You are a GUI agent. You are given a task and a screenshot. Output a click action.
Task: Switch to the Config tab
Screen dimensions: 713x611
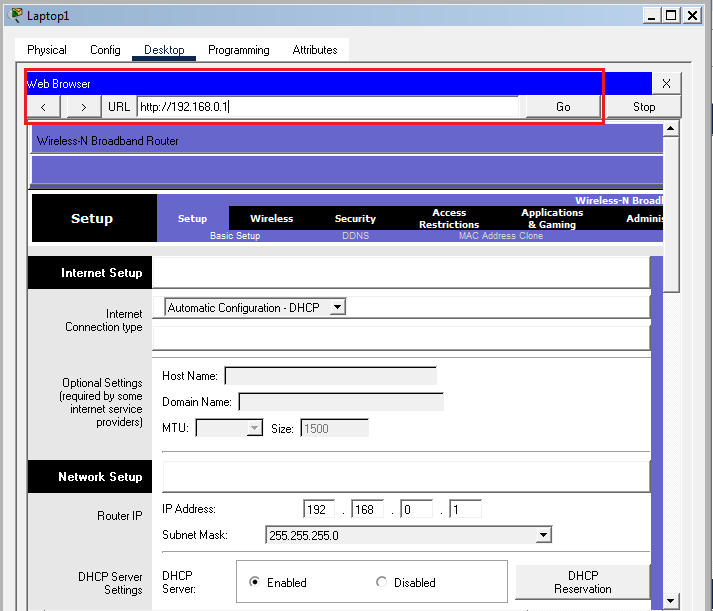105,50
